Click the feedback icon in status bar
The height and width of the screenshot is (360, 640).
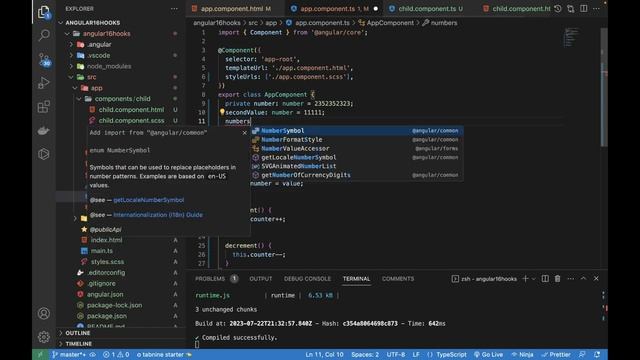click(582, 354)
